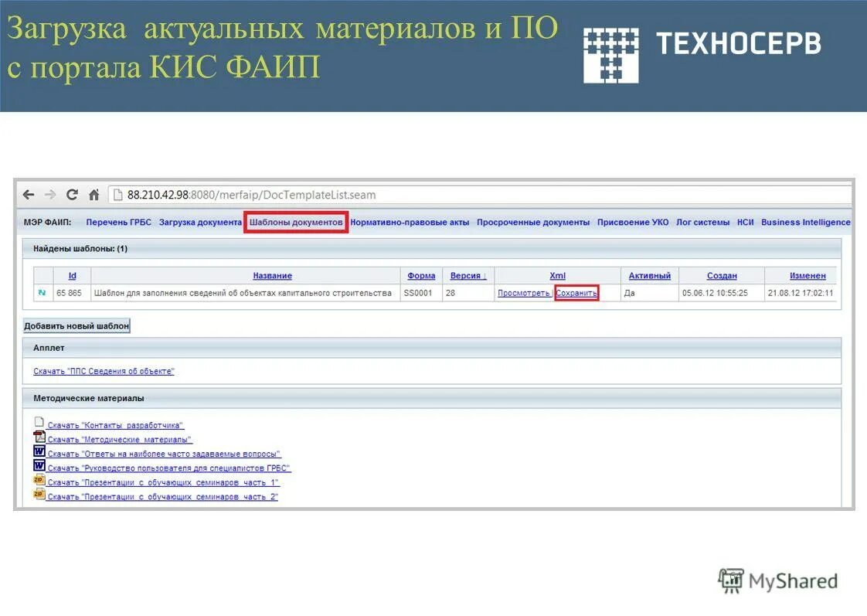
Task: Reload the DocTemplateList page
Action: (x=72, y=195)
